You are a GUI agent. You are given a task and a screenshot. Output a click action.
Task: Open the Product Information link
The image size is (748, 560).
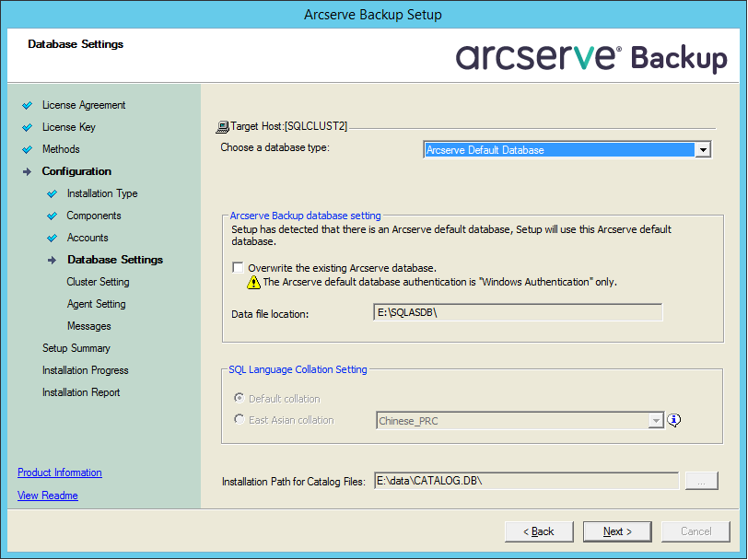point(60,472)
